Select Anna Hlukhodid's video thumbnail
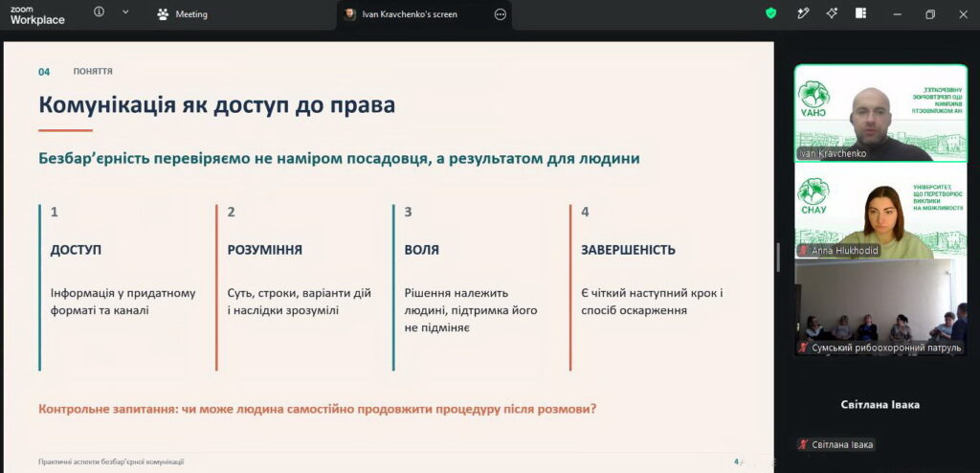 point(880,212)
